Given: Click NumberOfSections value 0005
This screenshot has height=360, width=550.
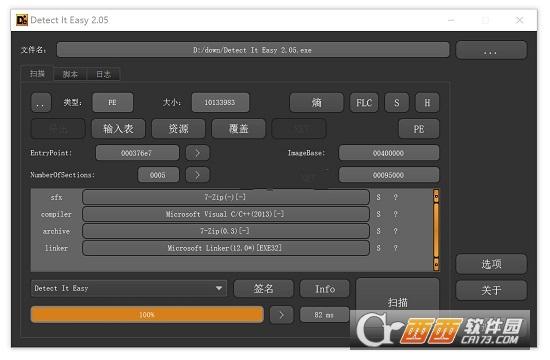Looking at the screenshot, I should point(158,175).
